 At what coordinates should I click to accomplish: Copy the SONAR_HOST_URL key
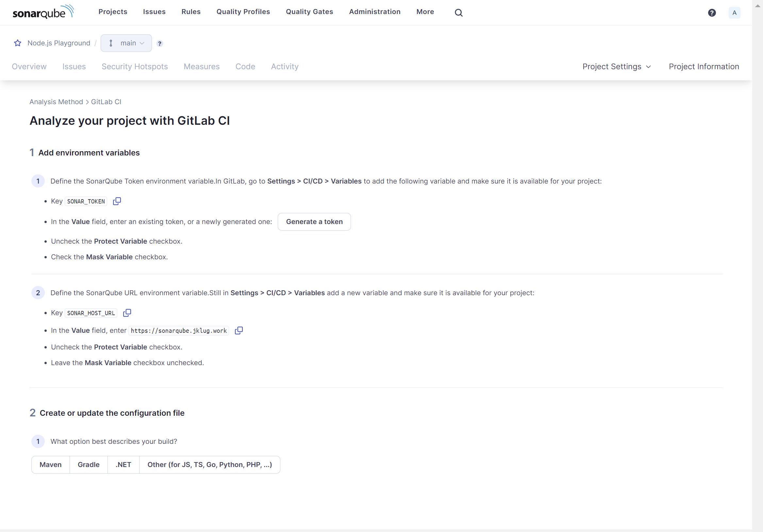pos(127,313)
